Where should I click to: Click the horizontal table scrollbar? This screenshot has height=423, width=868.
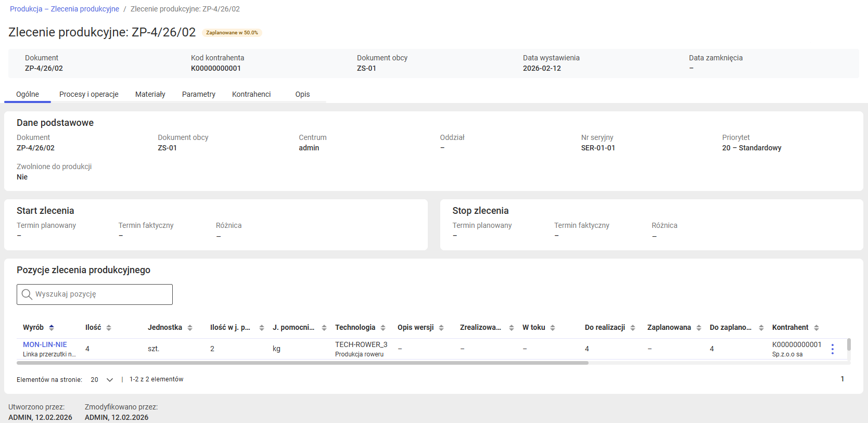tap(302, 363)
